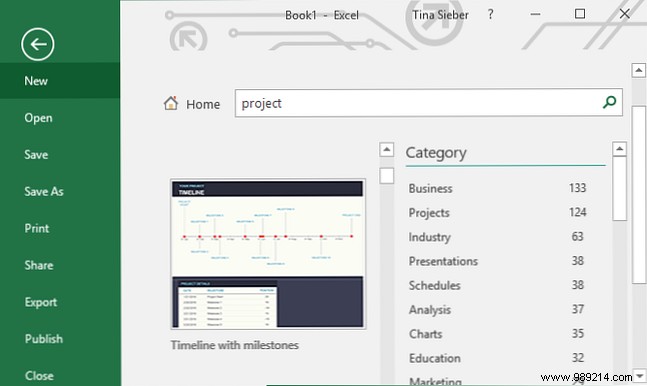
Task: Filter by Analysis category
Action: click(x=497, y=309)
